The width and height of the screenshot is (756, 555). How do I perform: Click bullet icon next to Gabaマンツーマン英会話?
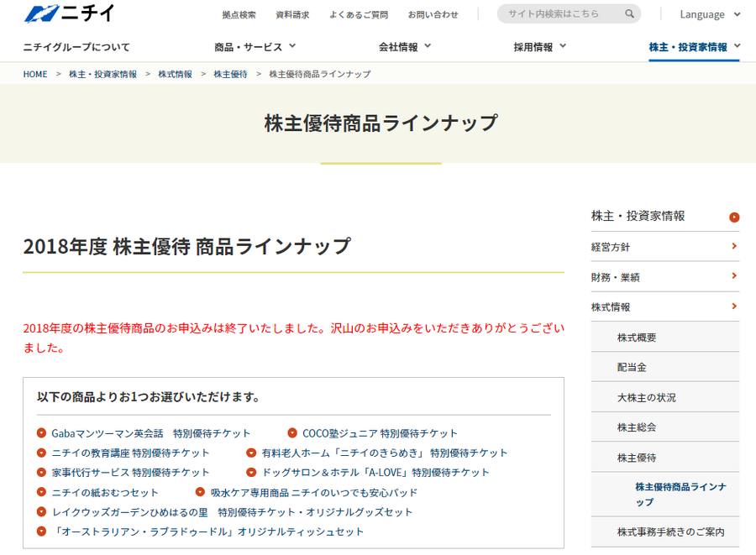coord(41,432)
